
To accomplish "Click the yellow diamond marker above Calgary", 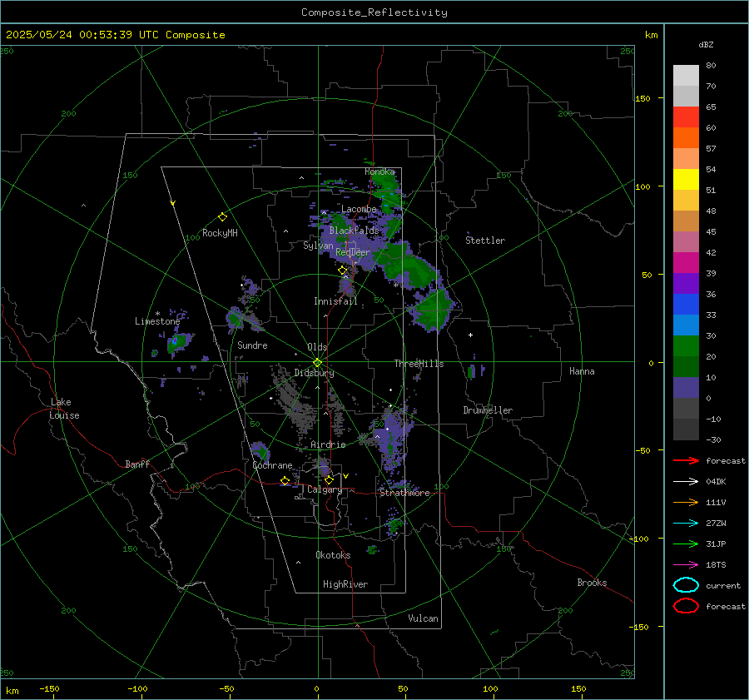I will coord(329,479).
